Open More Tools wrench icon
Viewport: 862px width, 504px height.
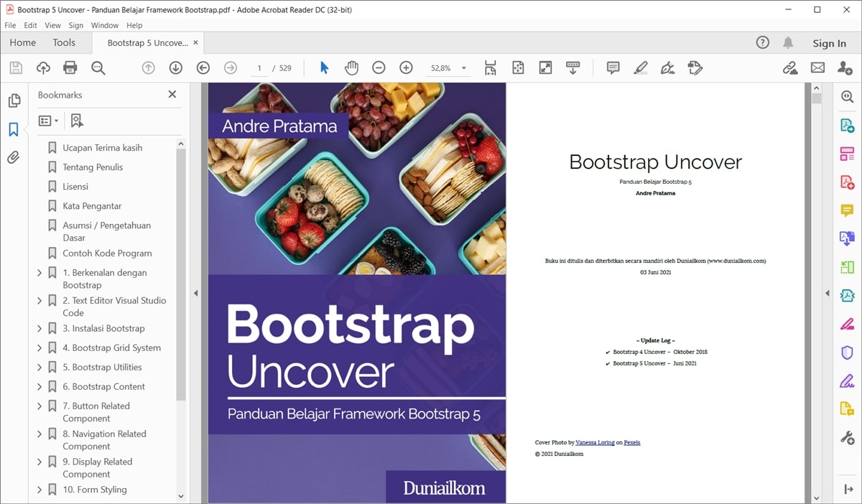click(x=848, y=437)
